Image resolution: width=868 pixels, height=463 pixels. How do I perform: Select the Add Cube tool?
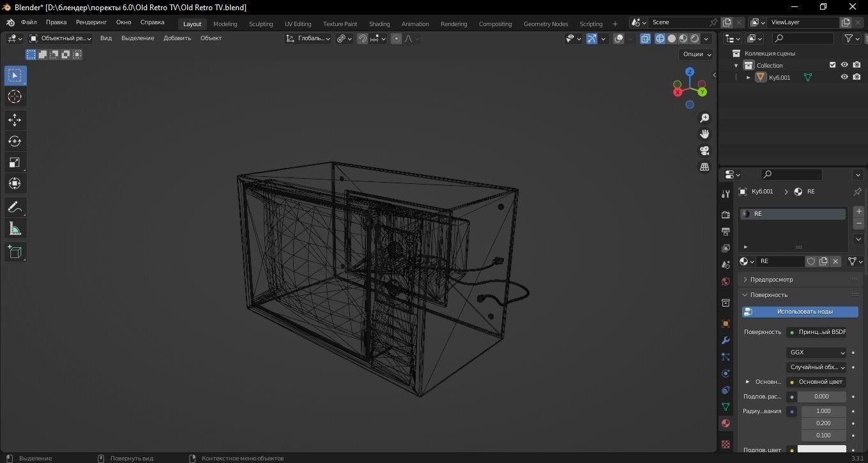[x=15, y=252]
